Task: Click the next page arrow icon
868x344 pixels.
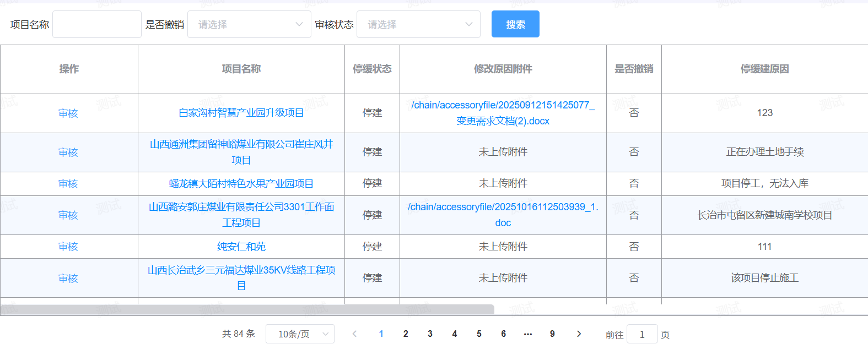Action: coord(579,334)
